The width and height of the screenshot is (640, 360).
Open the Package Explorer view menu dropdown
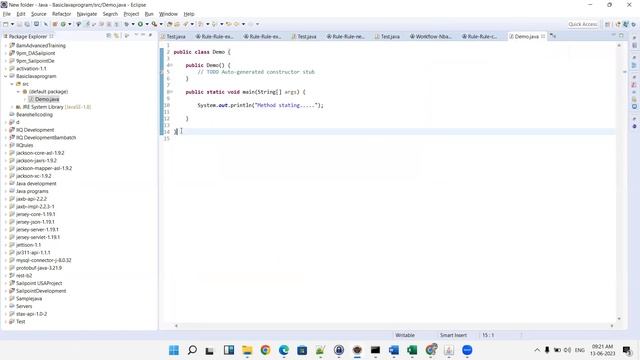pos(136,36)
